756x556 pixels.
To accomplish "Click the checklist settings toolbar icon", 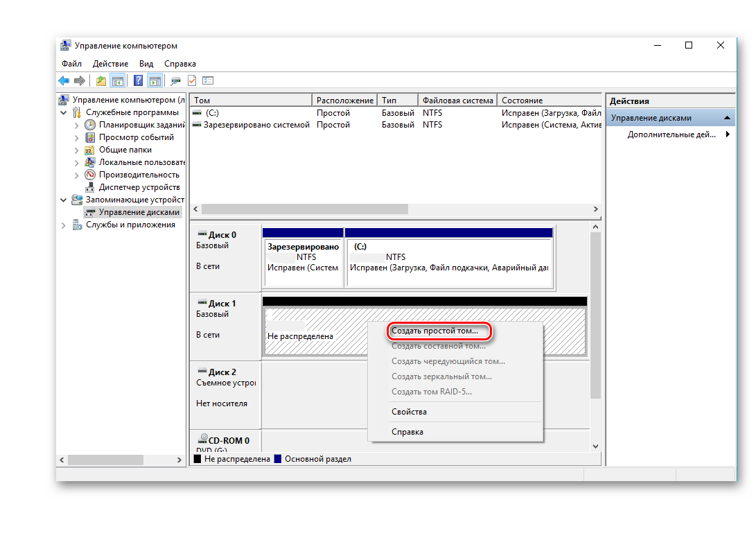I will tap(208, 81).
